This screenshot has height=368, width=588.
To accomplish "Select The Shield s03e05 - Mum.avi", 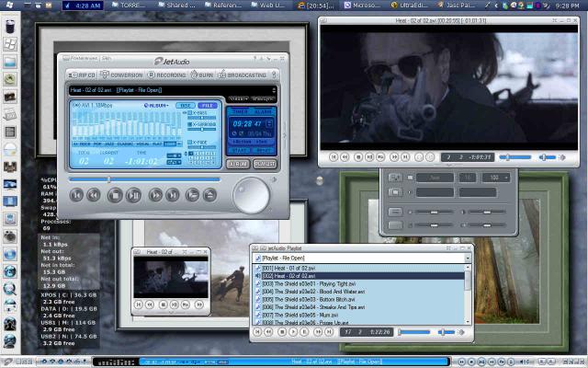I will (x=359, y=315).
